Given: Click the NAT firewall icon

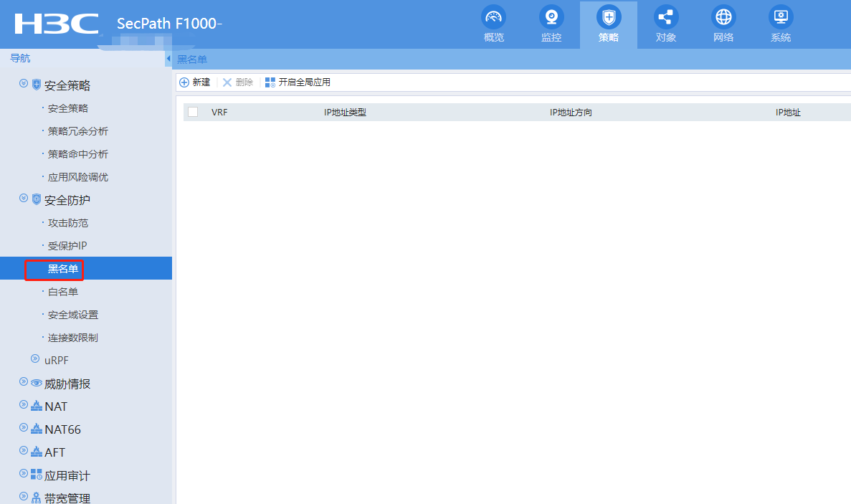Looking at the screenshot, I should coord(37,405).
